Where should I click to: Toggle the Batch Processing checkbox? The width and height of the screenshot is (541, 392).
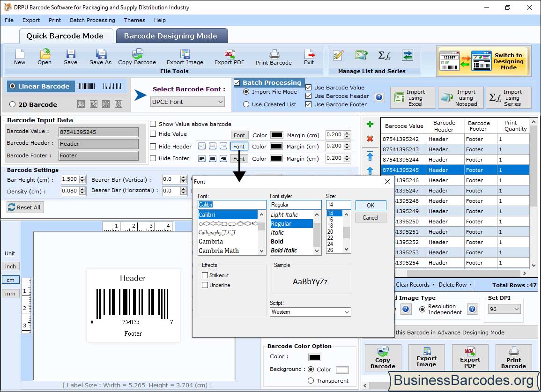(x=237, y=82)
